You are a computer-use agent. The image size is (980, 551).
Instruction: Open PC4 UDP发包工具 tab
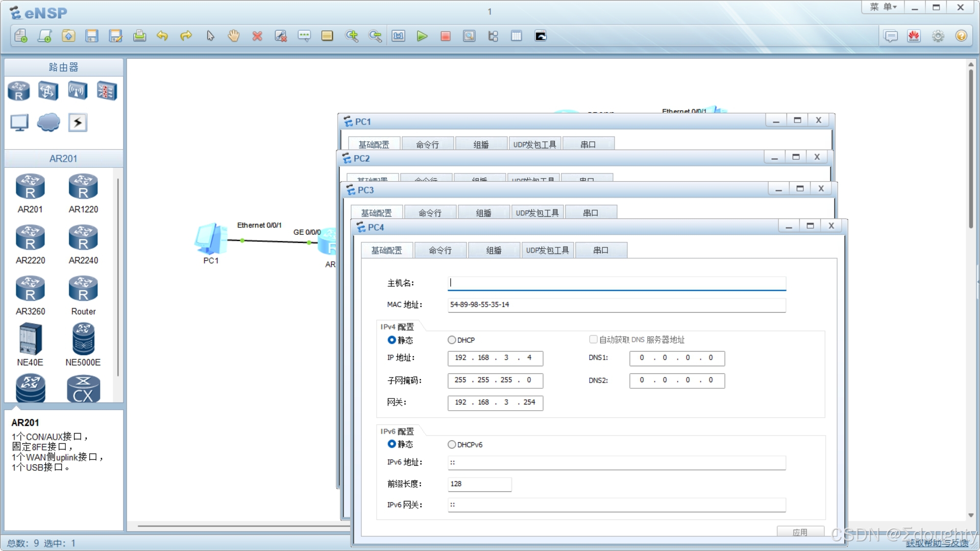click(548, 250)
